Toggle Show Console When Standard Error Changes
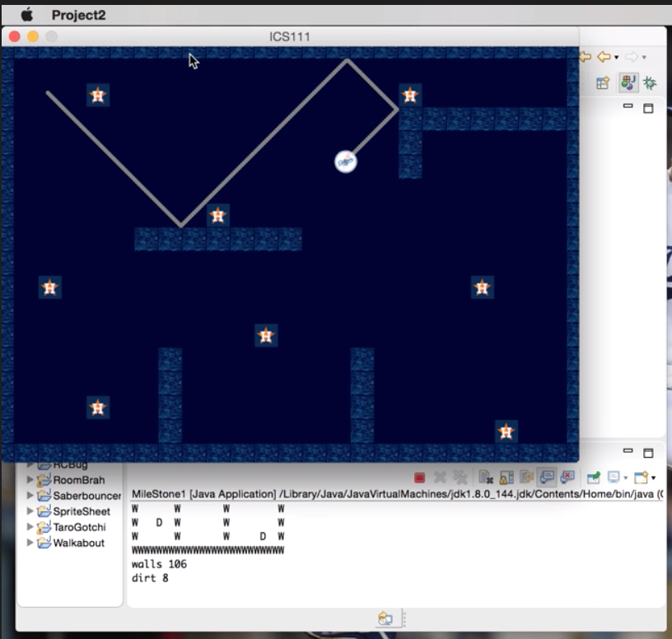Screen dimensions: 672x639 [567, 477]
